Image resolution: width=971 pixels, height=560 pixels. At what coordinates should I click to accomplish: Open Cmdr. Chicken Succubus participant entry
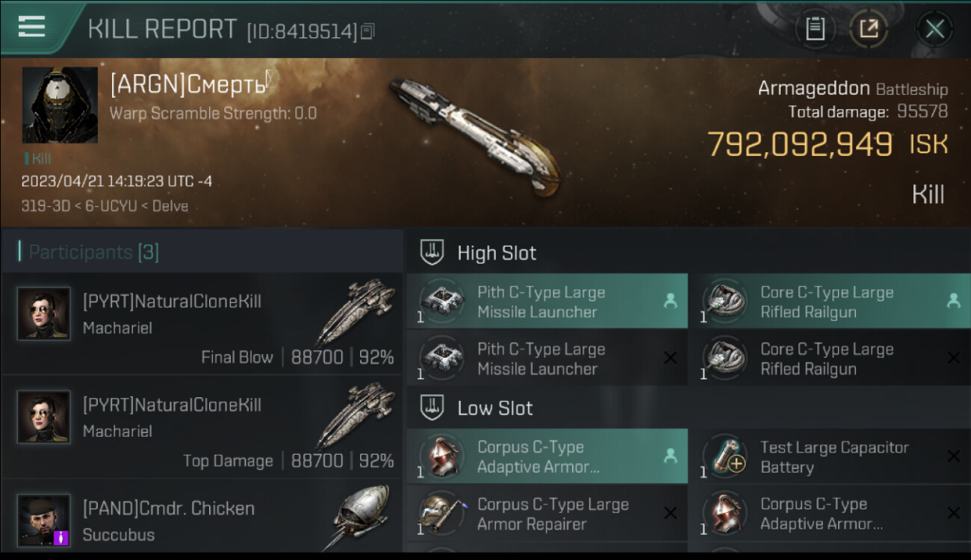(202, 517)
